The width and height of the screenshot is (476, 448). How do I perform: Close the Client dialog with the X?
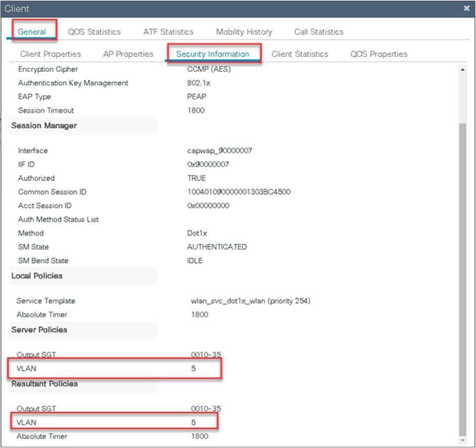[x=467, y=8]
